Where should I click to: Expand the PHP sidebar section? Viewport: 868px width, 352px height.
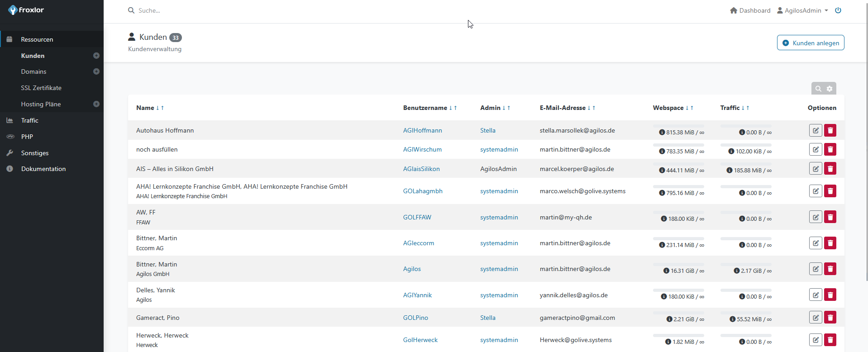[52, 137]
